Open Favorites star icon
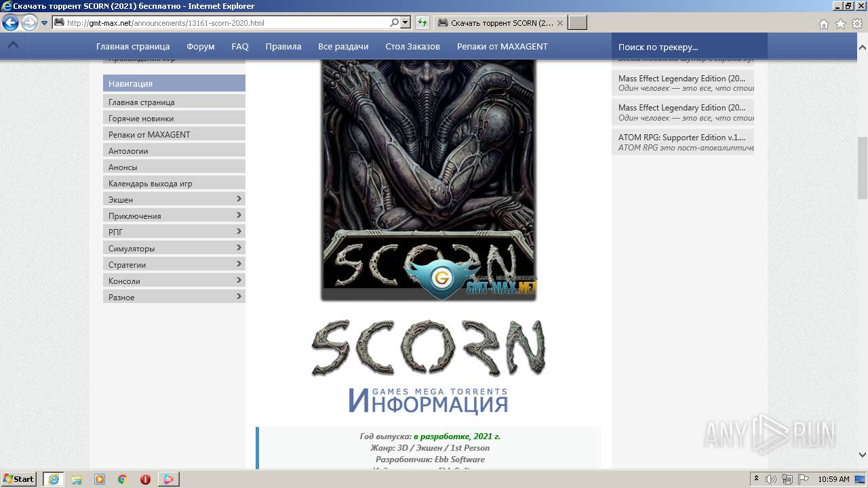 (840, 24)
